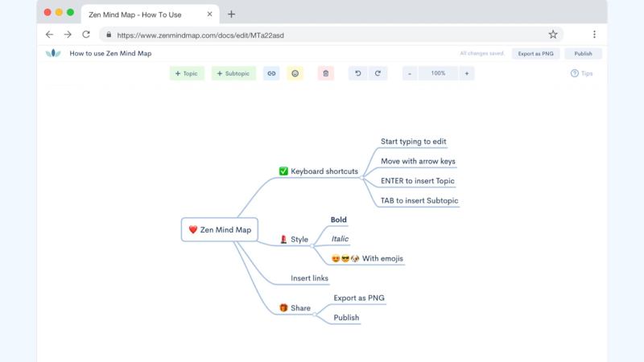Open the emoji picker button
644x362 pixels.
click(295, 73)
